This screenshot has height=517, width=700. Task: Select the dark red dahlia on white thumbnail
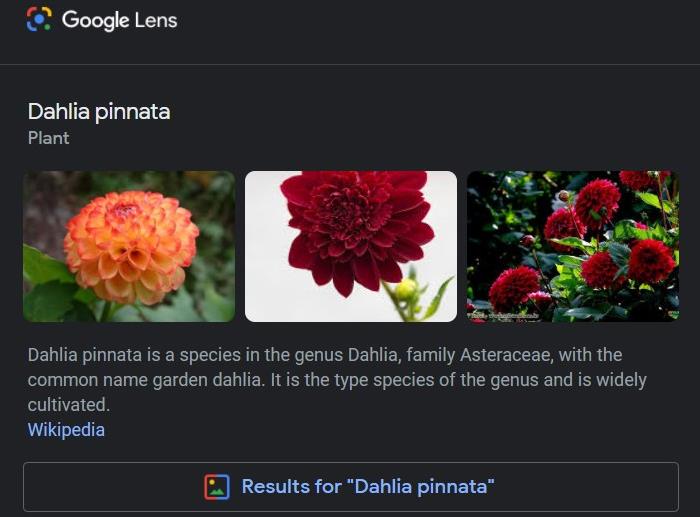click(x=351, y=246)
